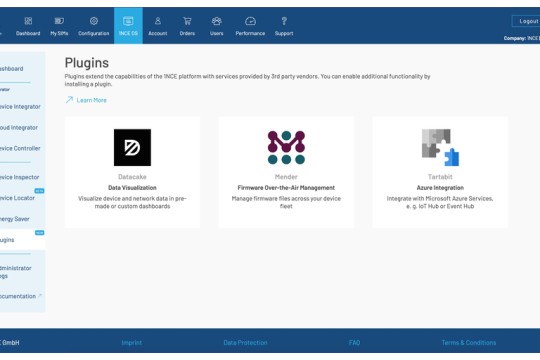Open Energy Saver in the sidebar
This screenshot has height=360, width=540.
(x=14, y=219)
